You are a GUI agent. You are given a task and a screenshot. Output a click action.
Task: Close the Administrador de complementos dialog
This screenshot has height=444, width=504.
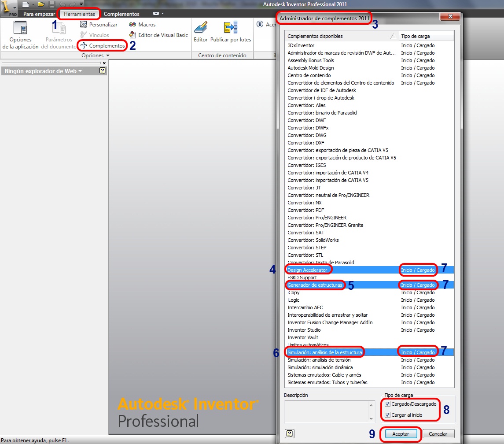click(450, 16)
